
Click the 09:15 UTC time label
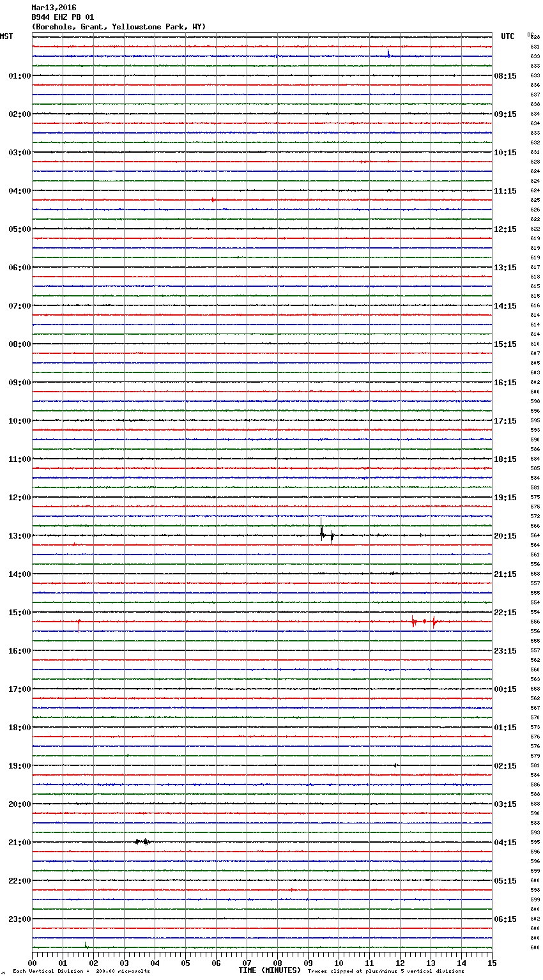(505, 114)
